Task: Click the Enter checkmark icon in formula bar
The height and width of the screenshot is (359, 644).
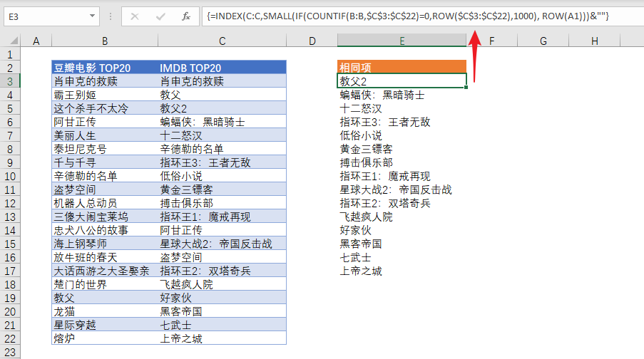Action: pos(160,16)
